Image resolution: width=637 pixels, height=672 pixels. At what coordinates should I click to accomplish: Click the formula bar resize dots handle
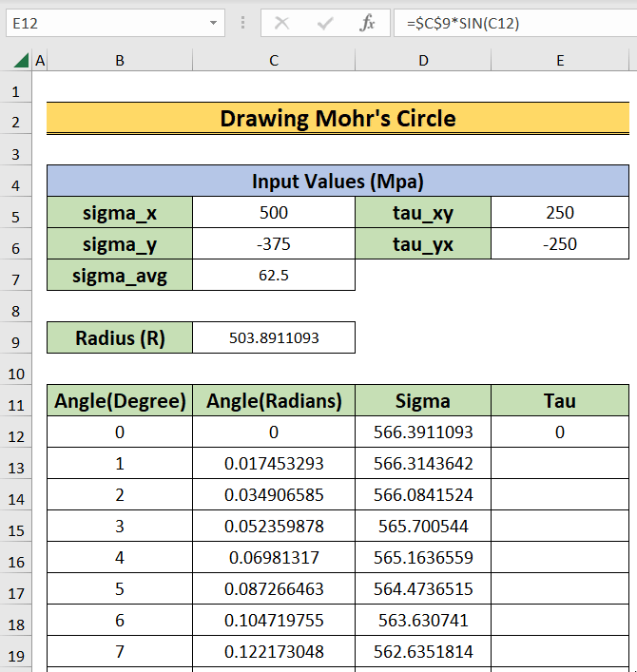click(x=242, y=23)
